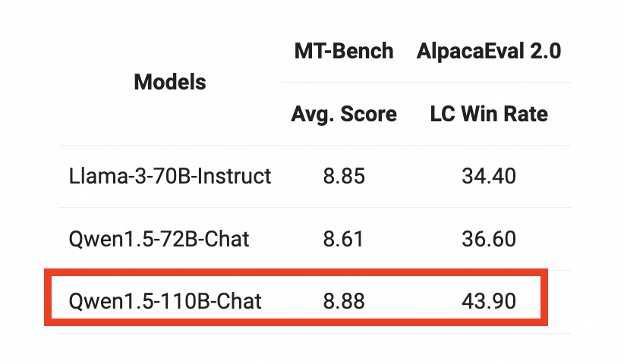Click divider between AlpacaEval 2.0 and LC Win Rate

pyautogui.click(x=488, y=83)
